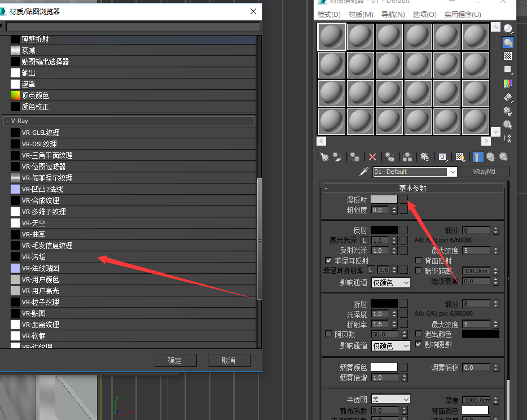
Task: Click the 反射 black color swatch
Action: [x=384, y=230]
